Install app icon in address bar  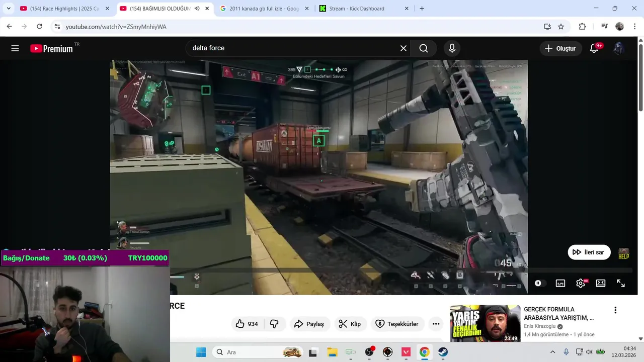(x=547, y=27)
